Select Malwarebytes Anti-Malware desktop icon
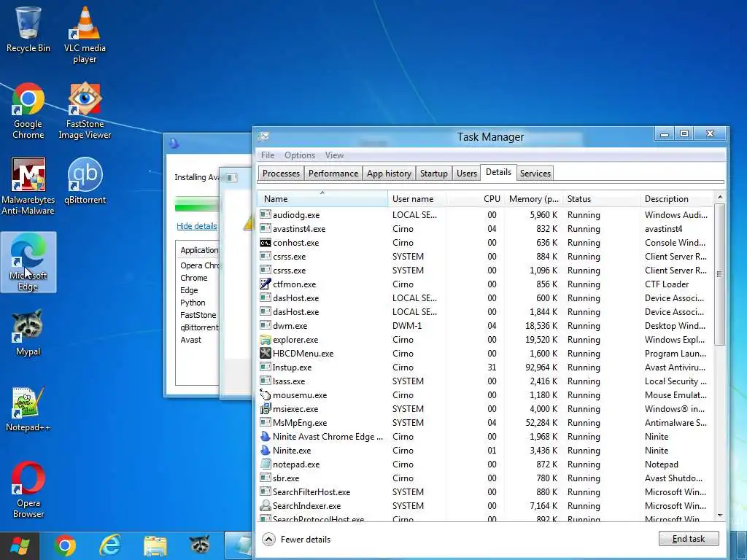The image size is (747, 560). (28, 186)
